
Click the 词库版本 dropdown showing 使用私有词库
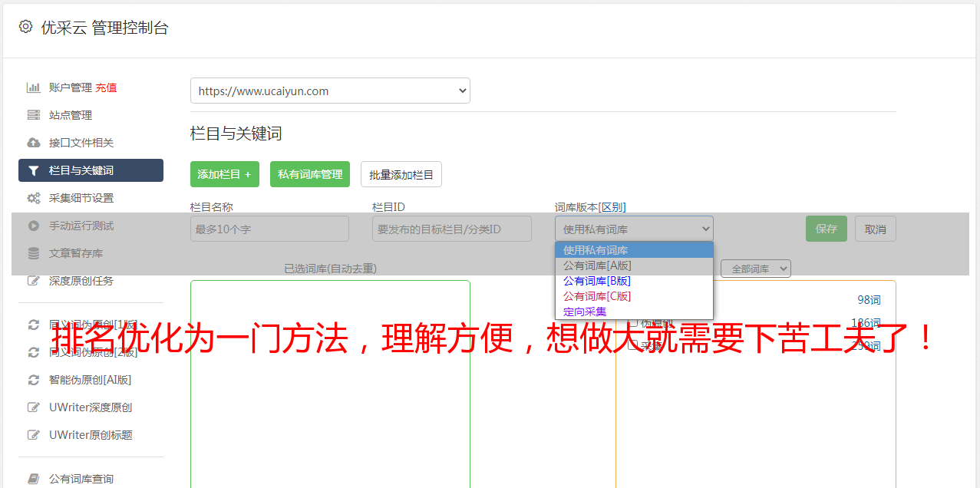click(634, 229)
